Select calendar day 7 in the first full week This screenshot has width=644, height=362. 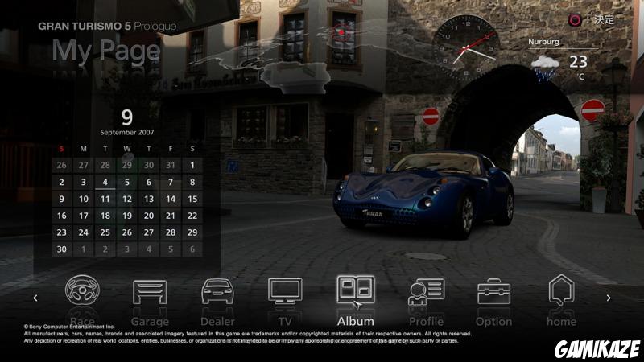click(x=171, y=183)
